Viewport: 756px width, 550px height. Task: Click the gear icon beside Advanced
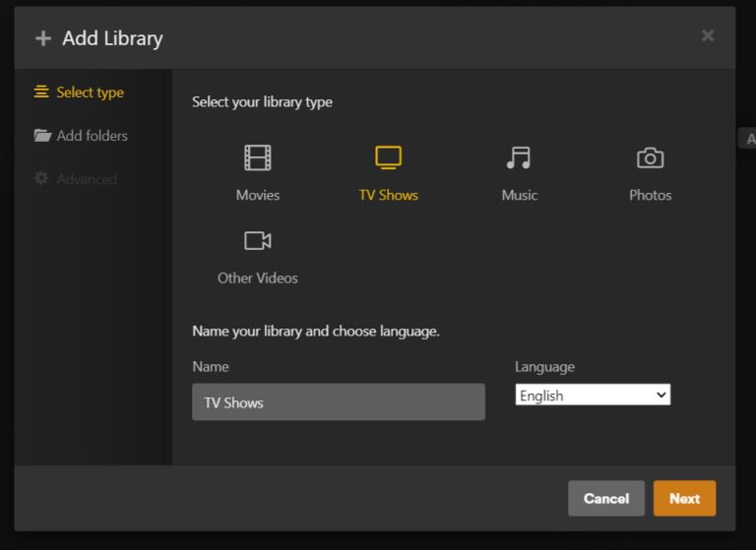41,179
